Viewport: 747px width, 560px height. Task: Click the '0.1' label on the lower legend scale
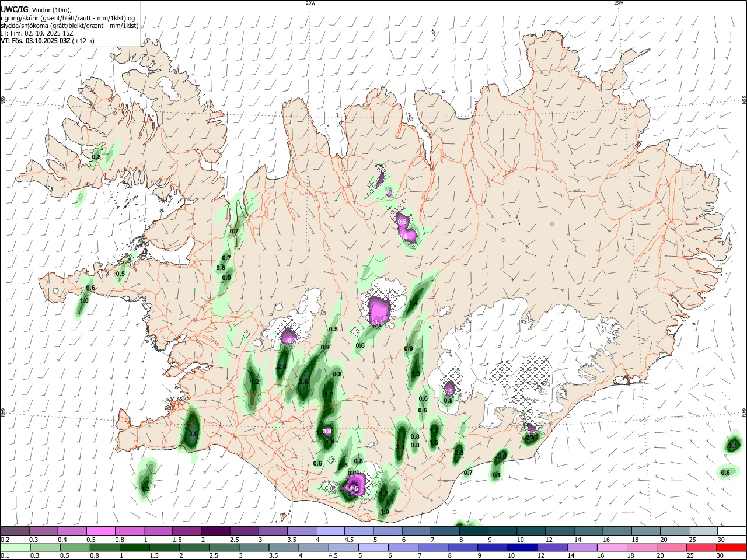point(6,556)
